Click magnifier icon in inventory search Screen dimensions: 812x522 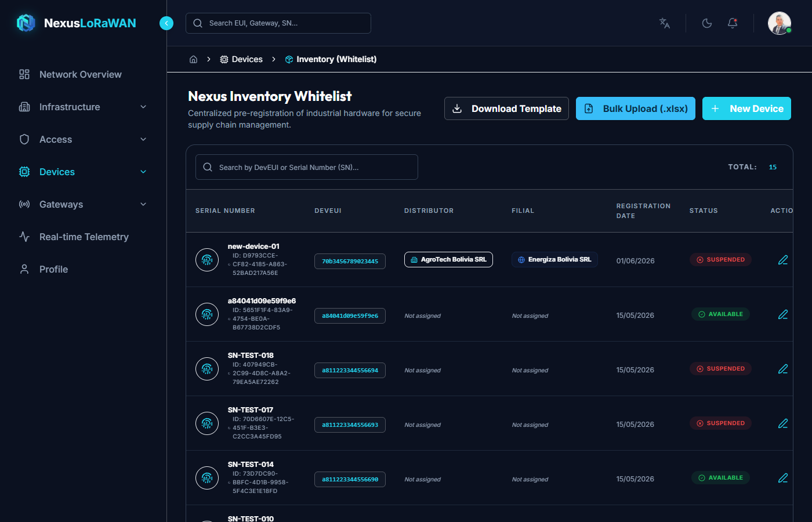(x=208, y=167)
